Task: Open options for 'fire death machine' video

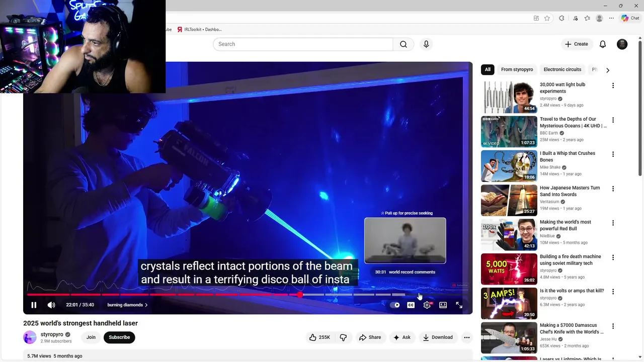Action: click(613, 257)
